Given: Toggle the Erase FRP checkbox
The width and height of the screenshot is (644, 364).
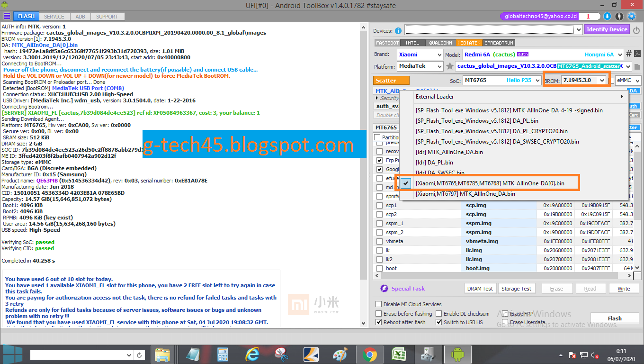Looking at the screenshot, I should tap(505, 314).
